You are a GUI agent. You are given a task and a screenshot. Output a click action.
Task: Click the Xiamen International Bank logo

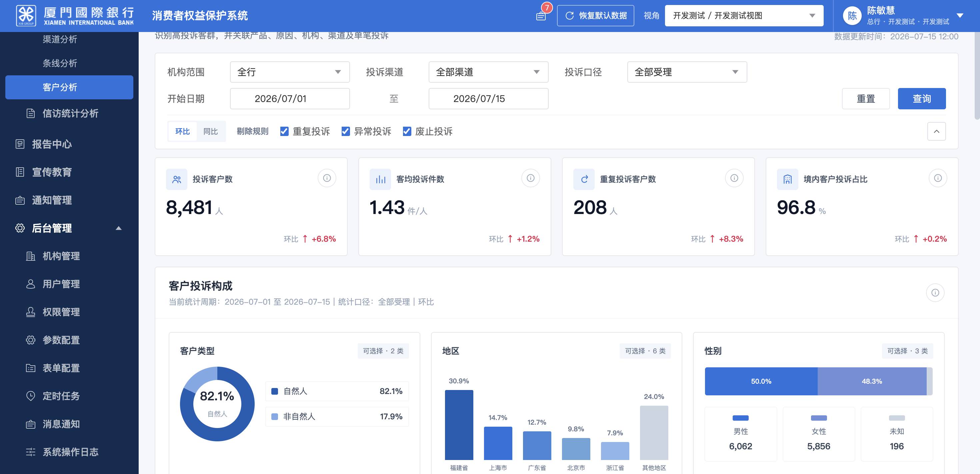point(75,16)
